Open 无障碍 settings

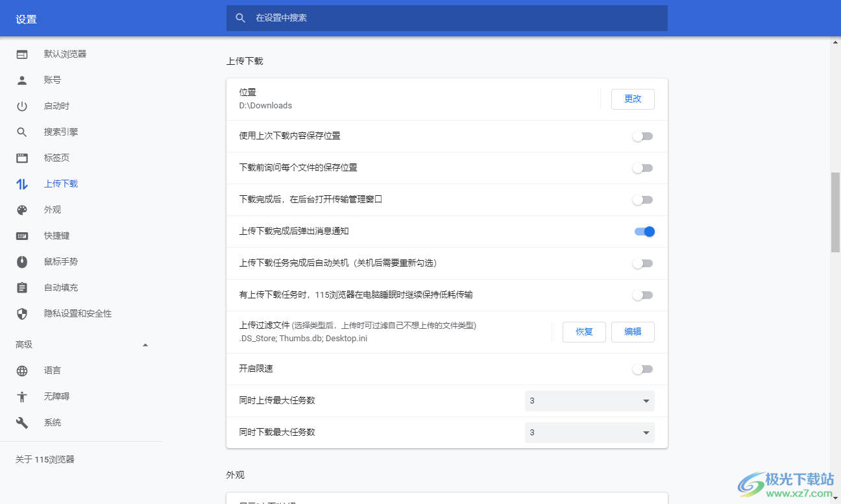(56, 396)
